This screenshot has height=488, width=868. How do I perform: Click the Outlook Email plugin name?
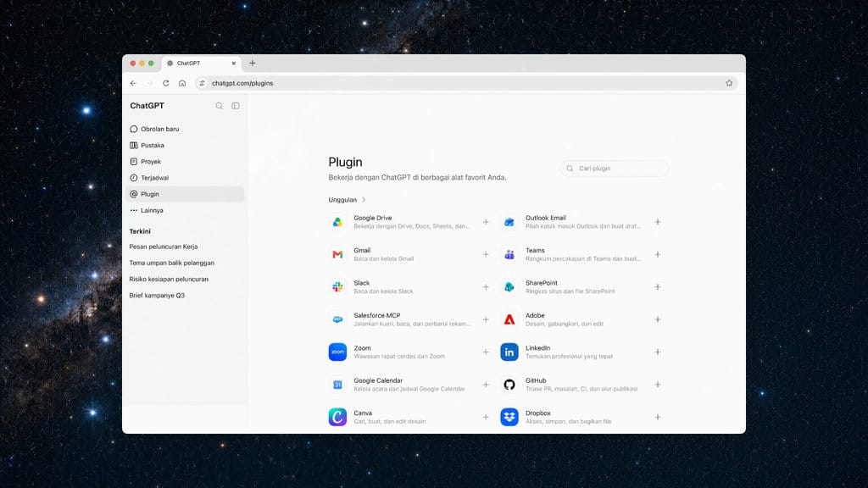pyautogui.click(x=546, y=218)
